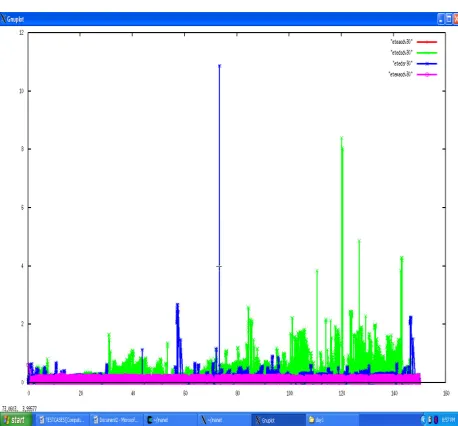Viewport: 458px width, 426px height.
Task: Click the peak of the tallest green spike
Action: [341, 138]
